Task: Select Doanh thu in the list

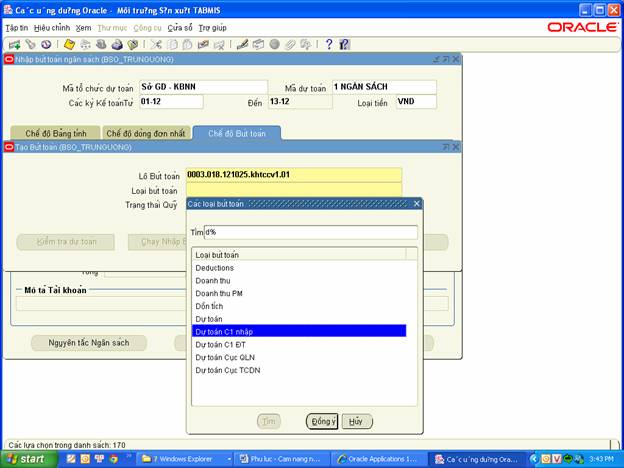Action: pos(299,281)
